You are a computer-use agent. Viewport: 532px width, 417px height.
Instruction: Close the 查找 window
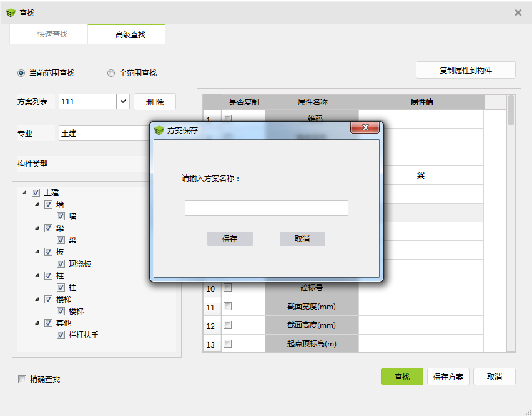518,12
